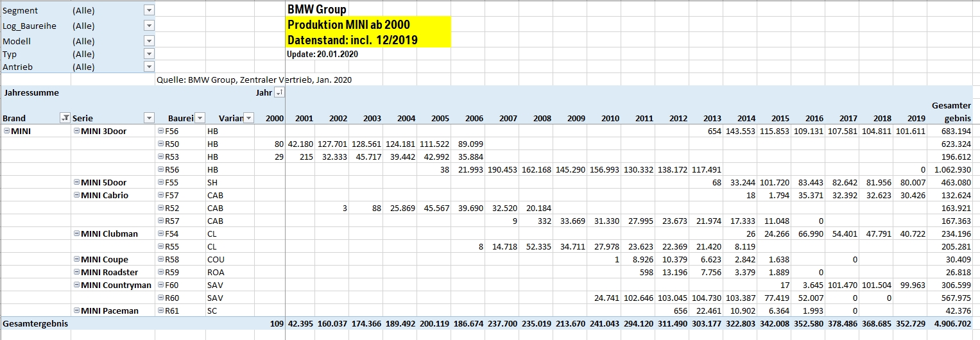980x340 pixels.
Task: Collapse the F60 model row
Action: [160, 285]
